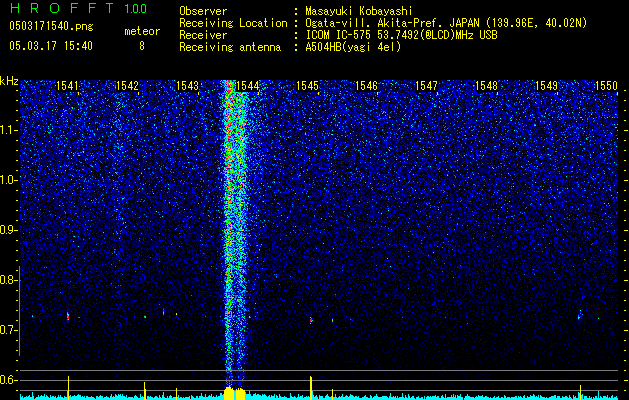The image size is (629, 400).
Task: Click the 1542 time axis label
Action: [x=127, y=86]
